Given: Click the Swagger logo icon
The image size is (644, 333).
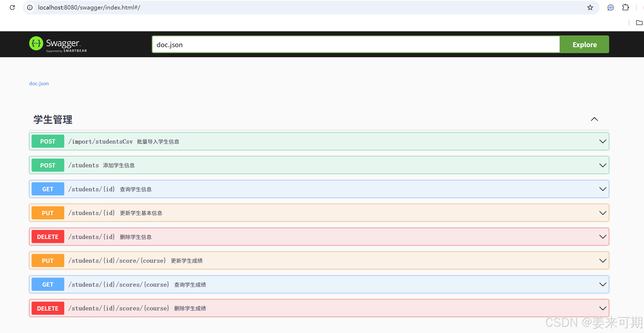Looking at the screenshot, I should [36, 44].
